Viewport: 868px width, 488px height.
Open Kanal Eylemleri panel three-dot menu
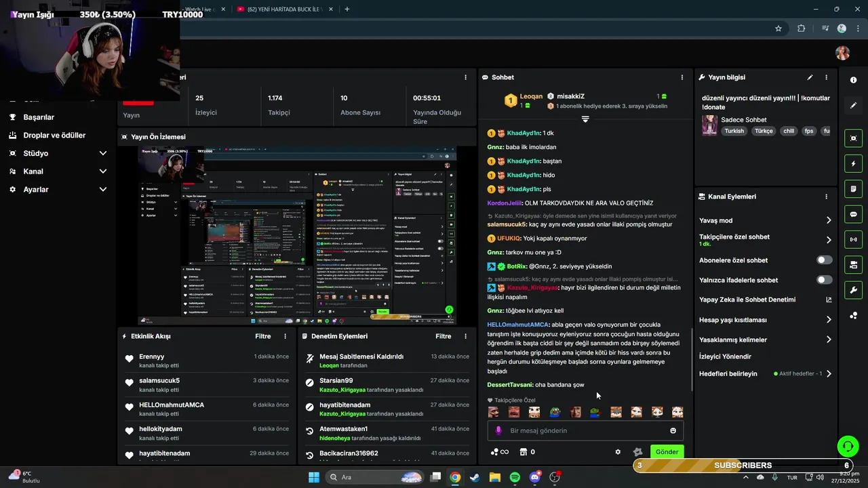tap(826, 197)
